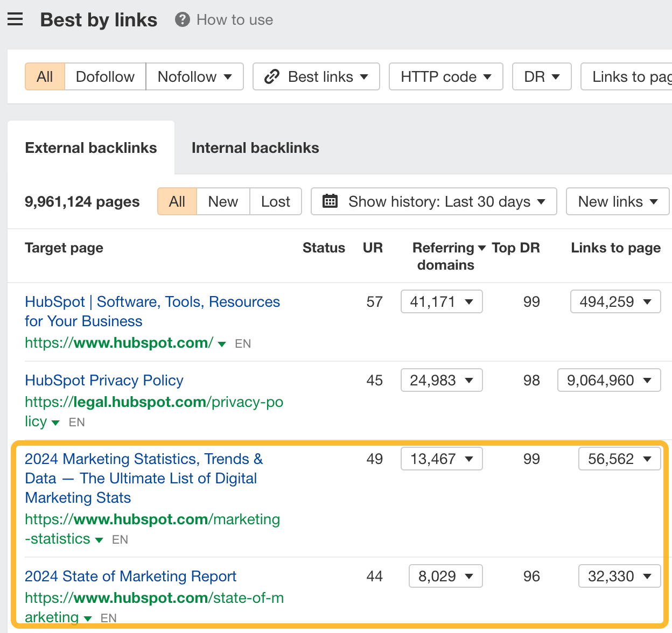
Task: Open the HubSpot Privacy Policy link
Action: pos(104,380)
